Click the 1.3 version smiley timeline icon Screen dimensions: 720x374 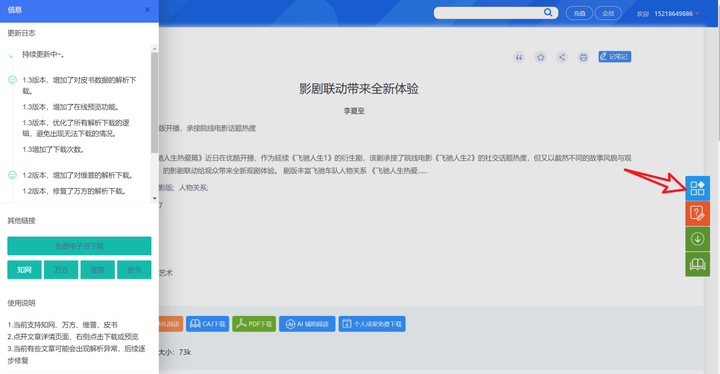(12, 80)
